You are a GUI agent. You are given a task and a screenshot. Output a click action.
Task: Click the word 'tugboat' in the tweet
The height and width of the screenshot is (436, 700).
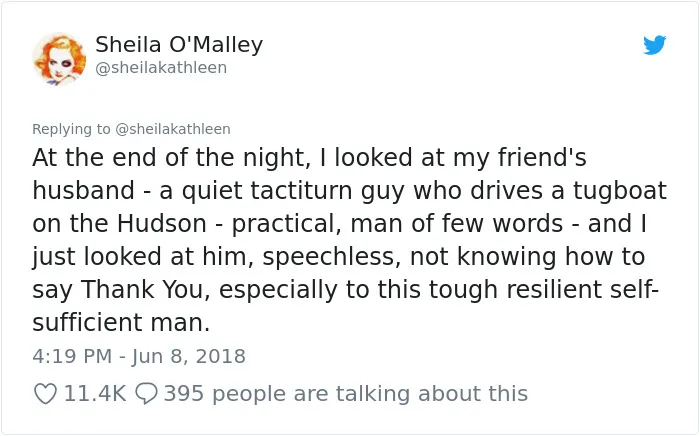click(x=620, y=191)
